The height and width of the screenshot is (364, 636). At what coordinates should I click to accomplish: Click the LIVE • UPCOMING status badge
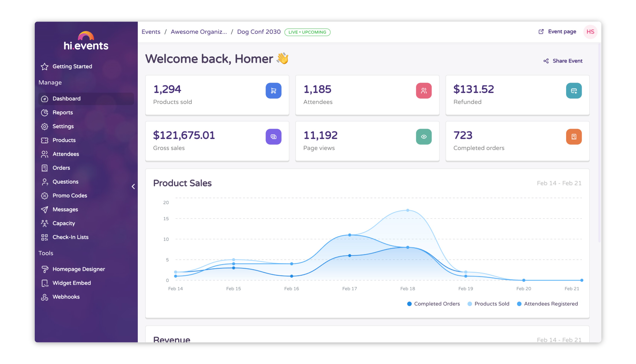coord(307,32)
